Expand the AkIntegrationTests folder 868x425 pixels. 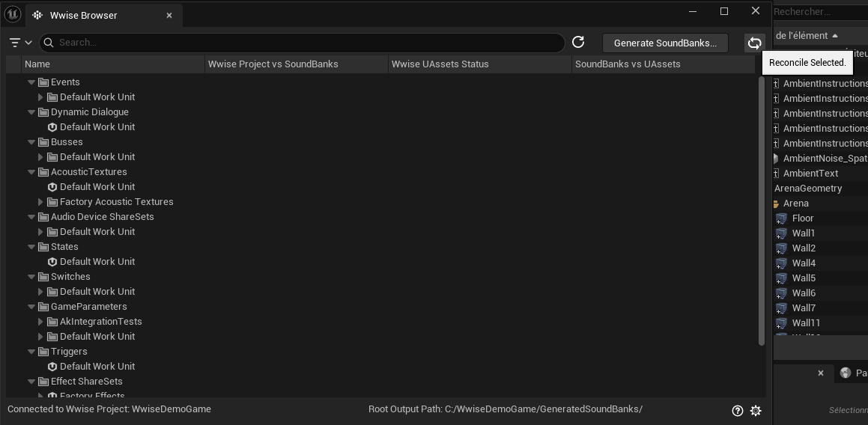click(41, 322)
